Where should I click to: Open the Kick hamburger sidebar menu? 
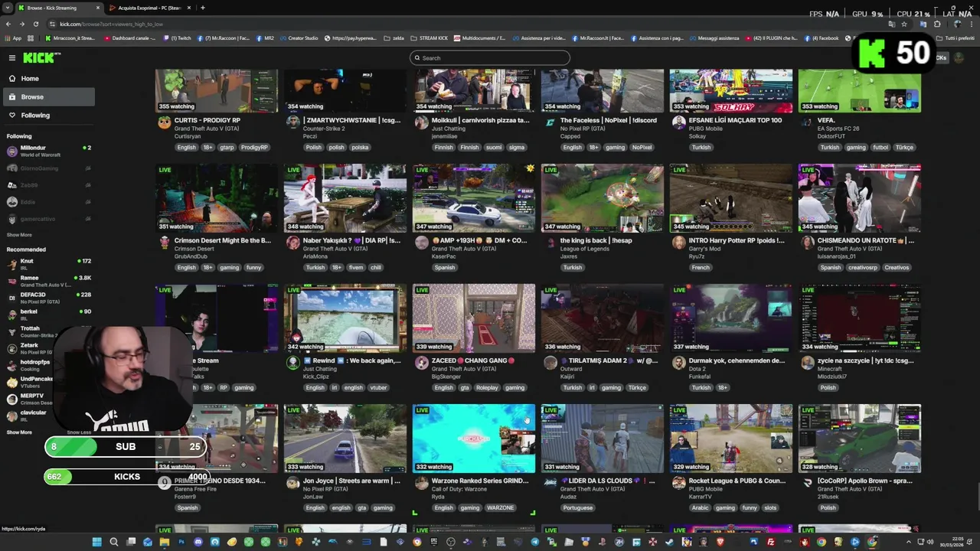coord(12,58)
